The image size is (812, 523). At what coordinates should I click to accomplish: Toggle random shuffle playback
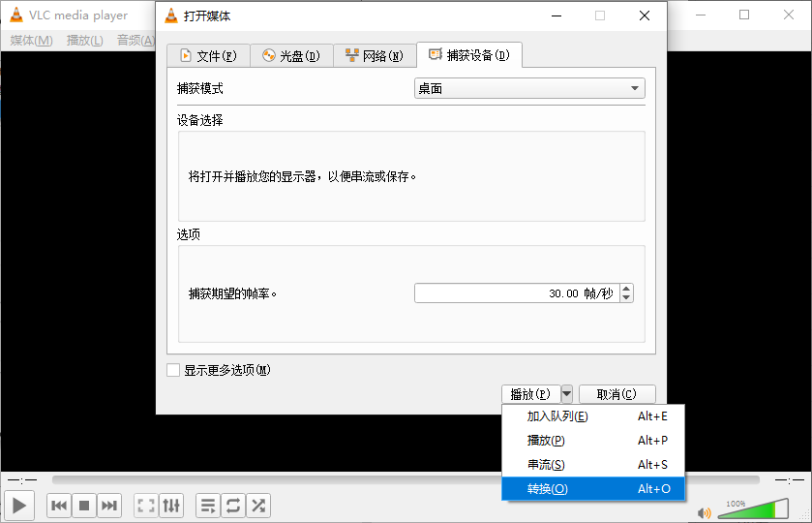pyautogui.click(x=257, y=506)
